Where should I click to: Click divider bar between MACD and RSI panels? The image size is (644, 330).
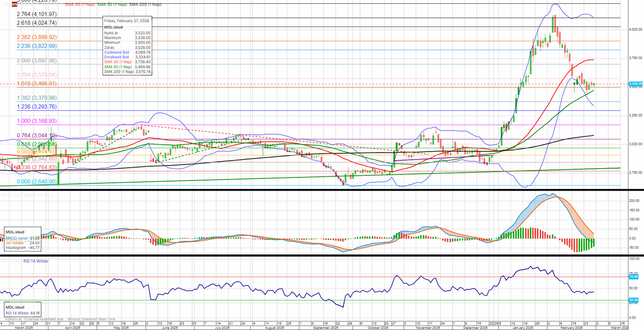(x=322, y=255)
